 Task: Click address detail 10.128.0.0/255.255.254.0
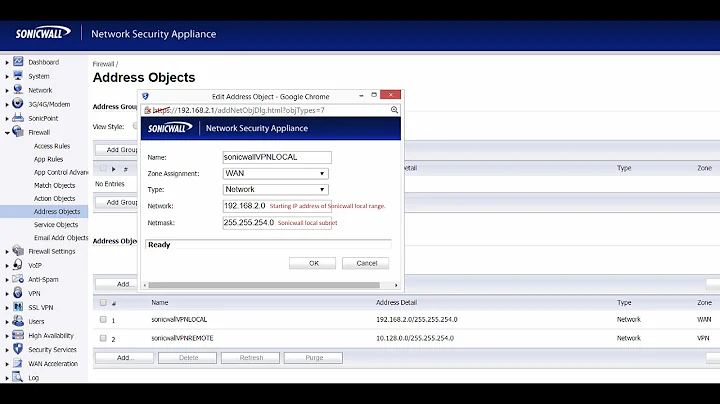pyautogui.click(x=415, y=338)
